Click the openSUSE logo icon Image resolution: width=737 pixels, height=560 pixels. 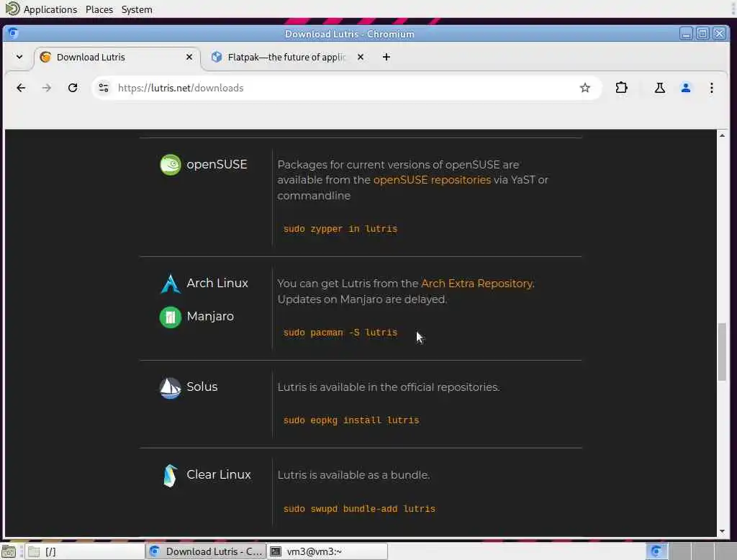(170, 165)
